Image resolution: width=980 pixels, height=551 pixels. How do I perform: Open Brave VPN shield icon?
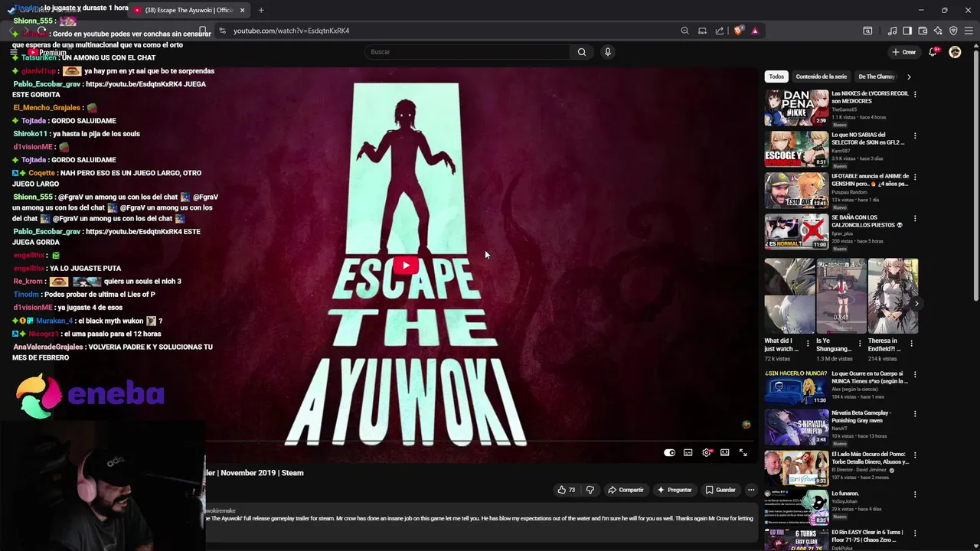click(953, 31)
